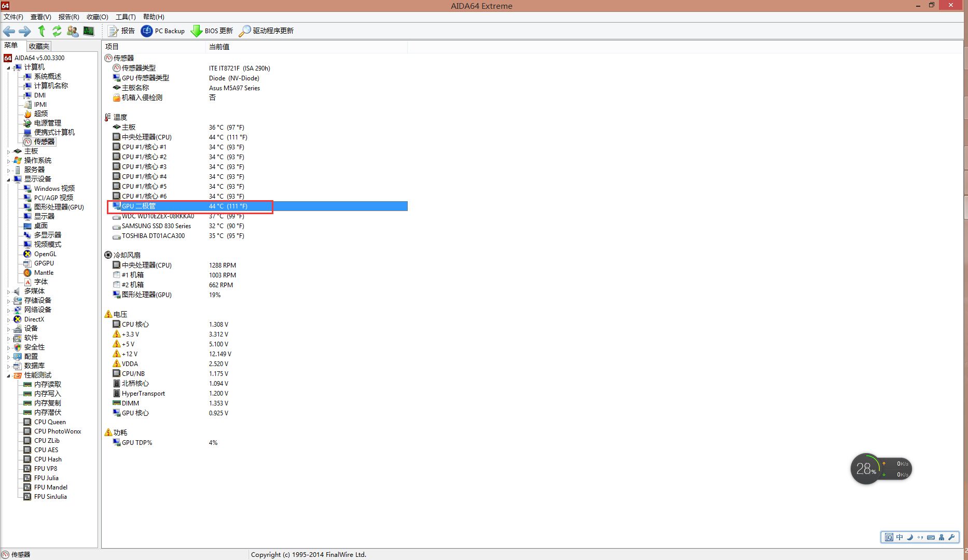Open the 超频 page
The width and height of the screenshot is (968, 560).
pyautogui.click(x=41, y=114)
